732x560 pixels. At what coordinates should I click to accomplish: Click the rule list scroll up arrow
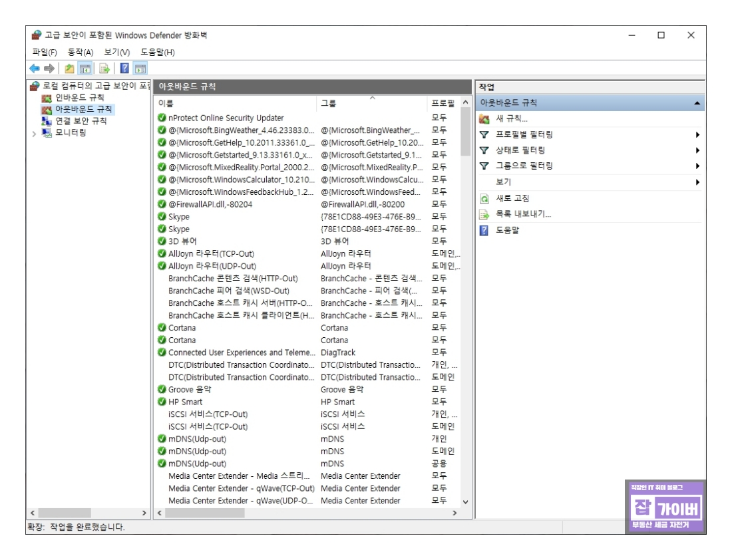(x=465, y=102)
